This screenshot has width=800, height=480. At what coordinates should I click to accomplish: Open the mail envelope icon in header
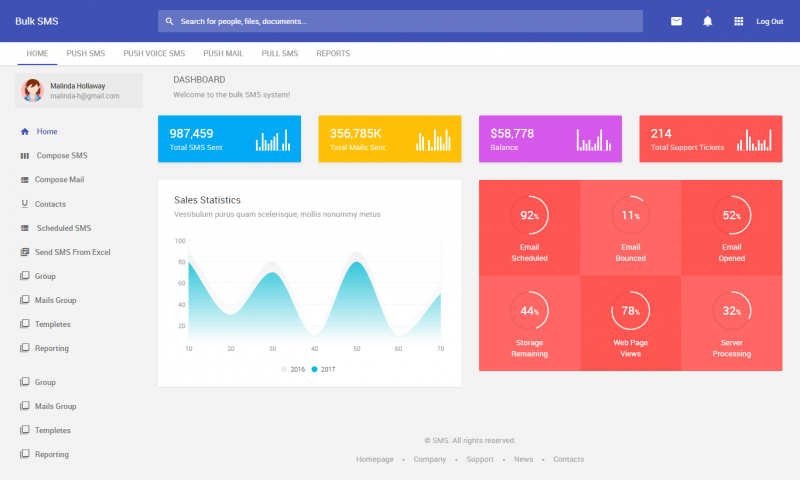[x=676, y=21]
